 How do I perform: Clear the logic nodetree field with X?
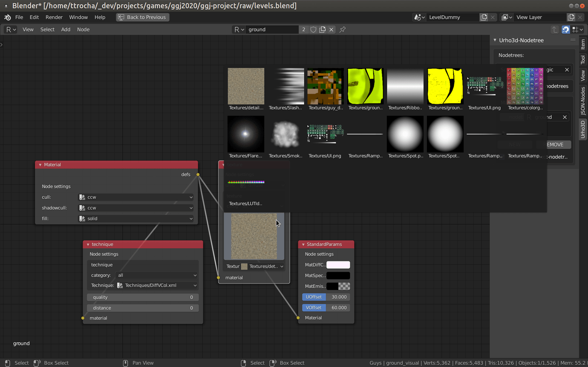tap(567, 70)
